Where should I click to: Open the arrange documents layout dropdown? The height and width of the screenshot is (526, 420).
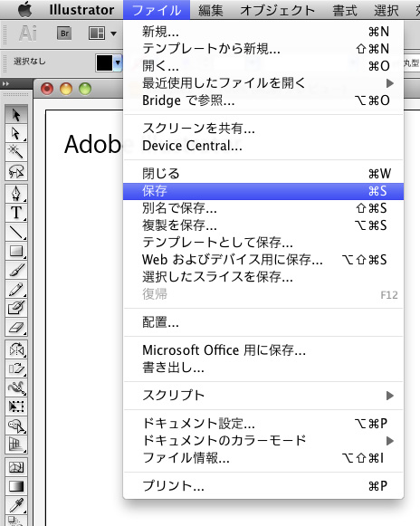pos(102,33)
